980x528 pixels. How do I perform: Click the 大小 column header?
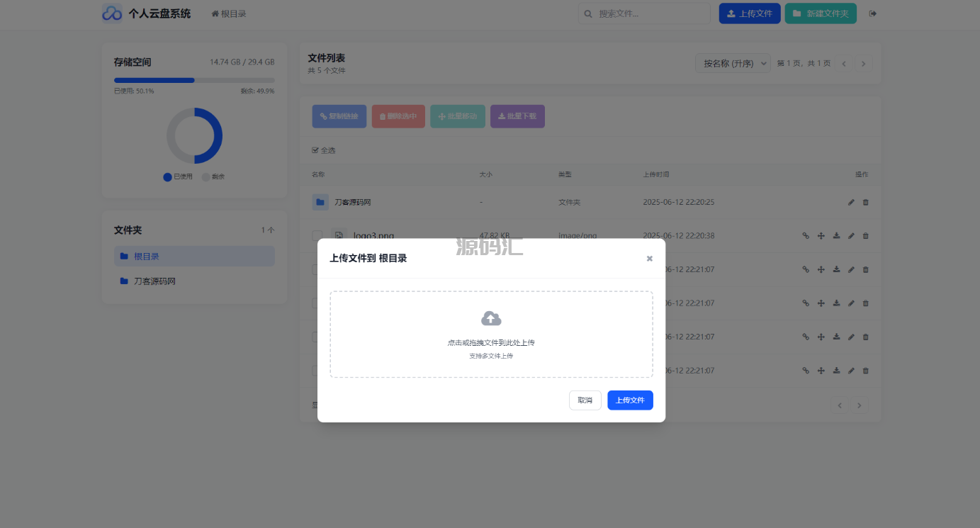click(x=486, y=174)
